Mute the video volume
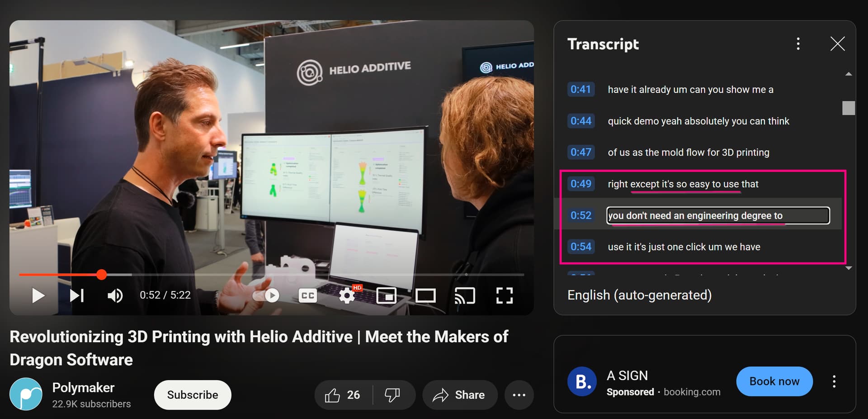This screenshot has width=868, height=419. [115, 296]
